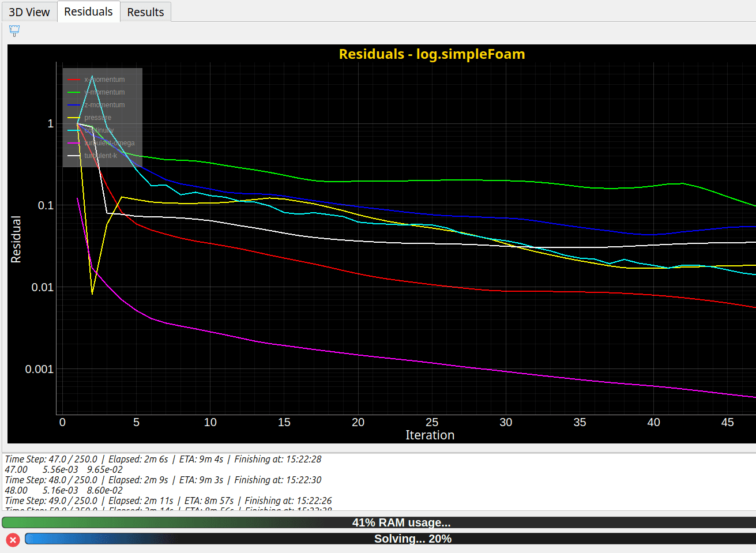Image resolution: width=756 pixels, height=553 pixels.
Task: Cancel solving with the red X button
Action: click(x=13, y=540)
